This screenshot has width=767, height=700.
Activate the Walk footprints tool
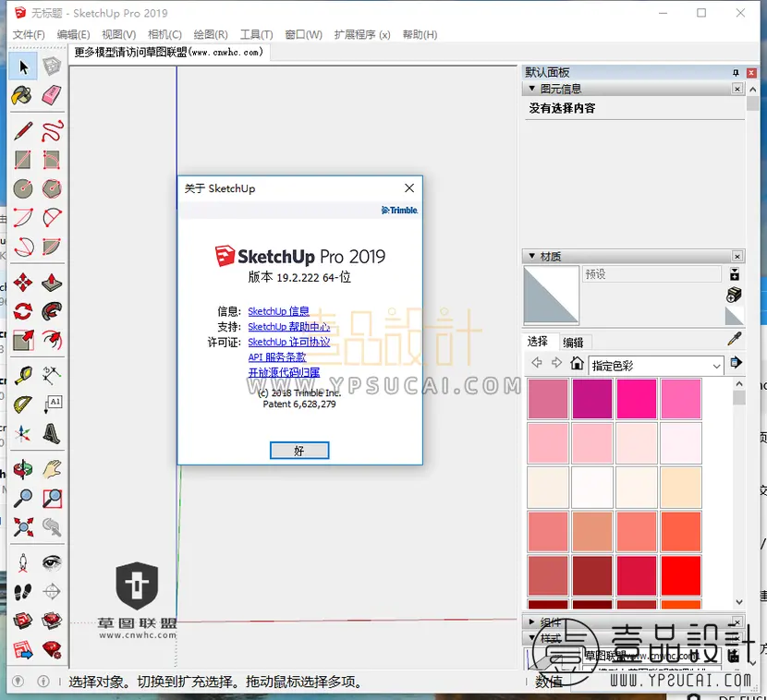tap(23, 591)
